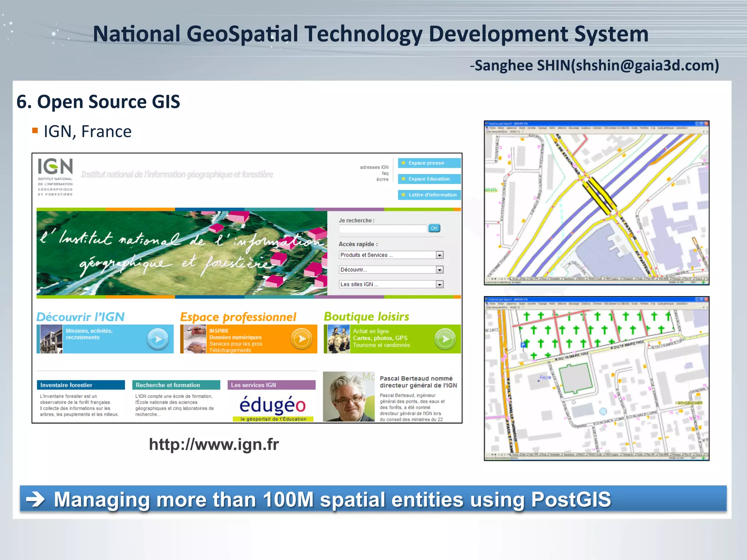Click the blue play arrow in Découvrir l'IGN
This screenshot has width=747, height=560.
[x=158, y=339]
